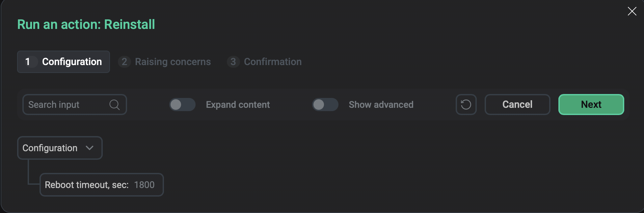This screenshot has width=644, height=213.
Task: Turn on the Show advanced switch
Action: 325,105
